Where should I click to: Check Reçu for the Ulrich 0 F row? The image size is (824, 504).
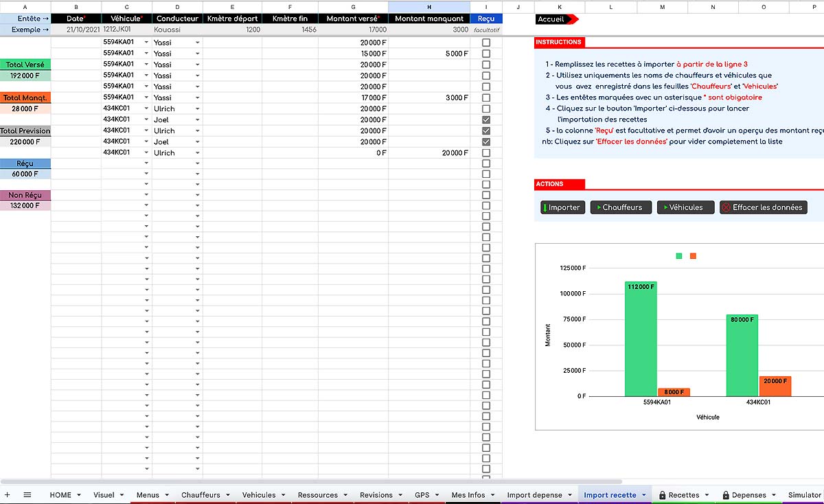click(x=486, y=152)
